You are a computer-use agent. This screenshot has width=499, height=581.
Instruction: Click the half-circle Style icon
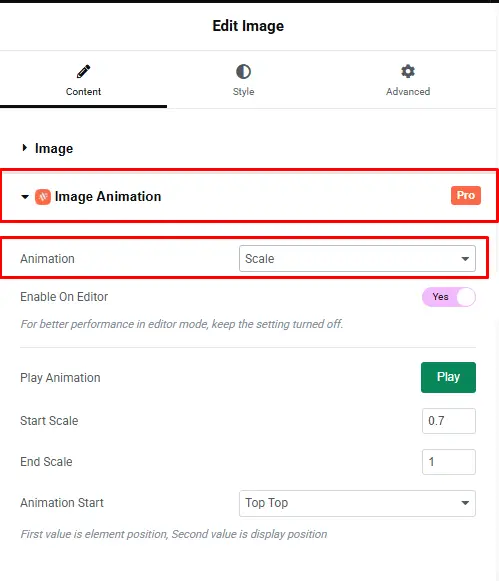click(243, 72)
